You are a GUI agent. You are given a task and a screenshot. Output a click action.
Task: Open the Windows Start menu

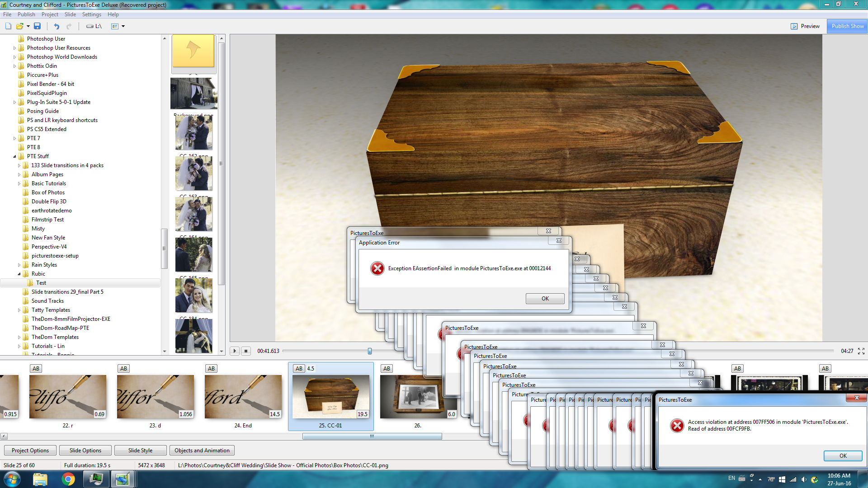click(12, 479)
